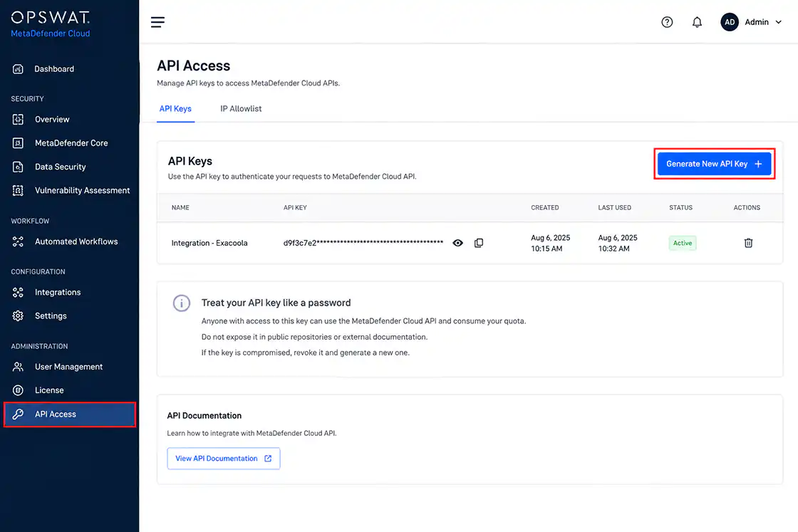Click the NAME column header
Image resolution: width=798 pixels, height=532 pixels.
[180, 207]
